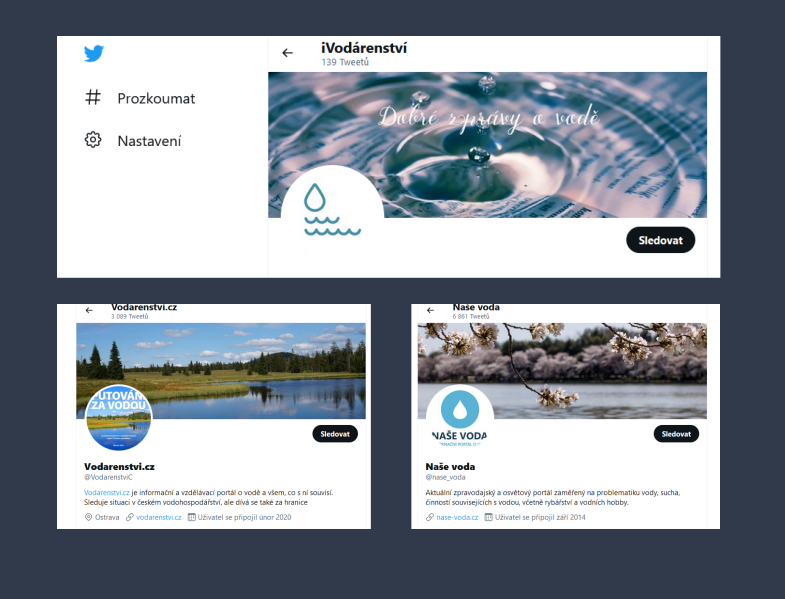Open Naše voda cherry blossom banner
This screenshot has width=785, height=599.
click(x=562, y=371)
